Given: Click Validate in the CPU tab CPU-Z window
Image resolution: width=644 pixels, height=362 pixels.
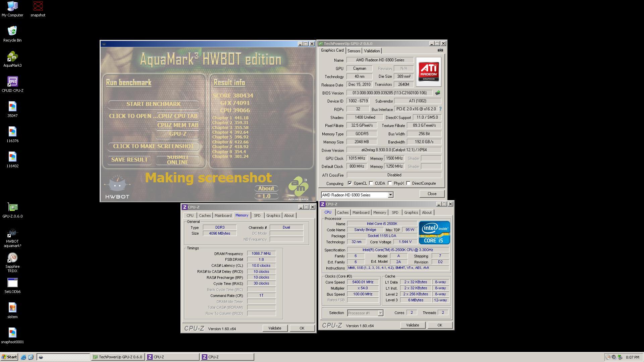Looking at the screenshot, I should [x=412, y=325].
